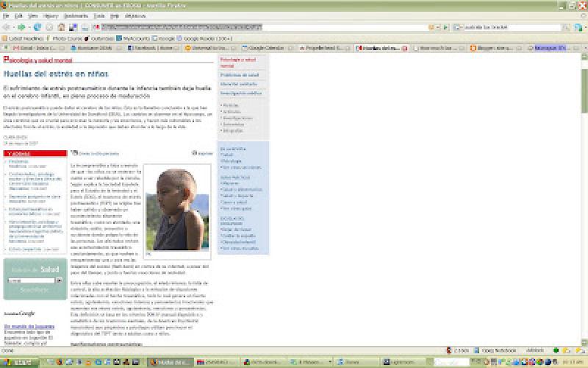588x368 pixels.
Task: Click the Suscribirse button
Action: pyautogui.click(x=34, y=290)
